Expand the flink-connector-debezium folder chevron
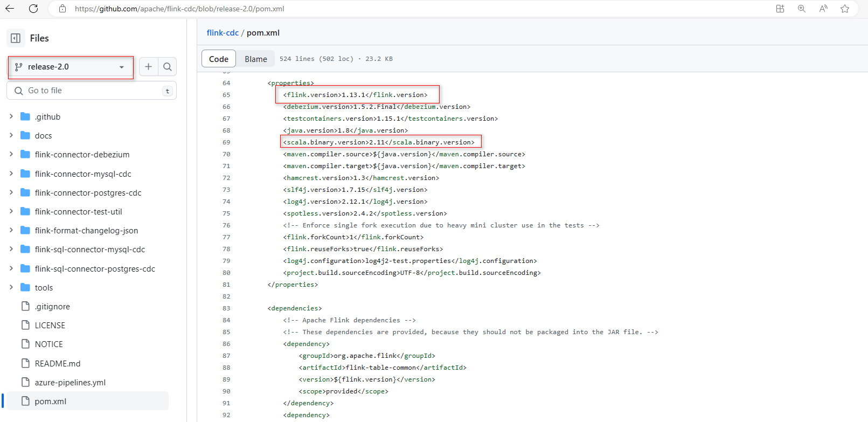Image resolution: width=868 pixels, height=422 pixels. click(11, 154)
